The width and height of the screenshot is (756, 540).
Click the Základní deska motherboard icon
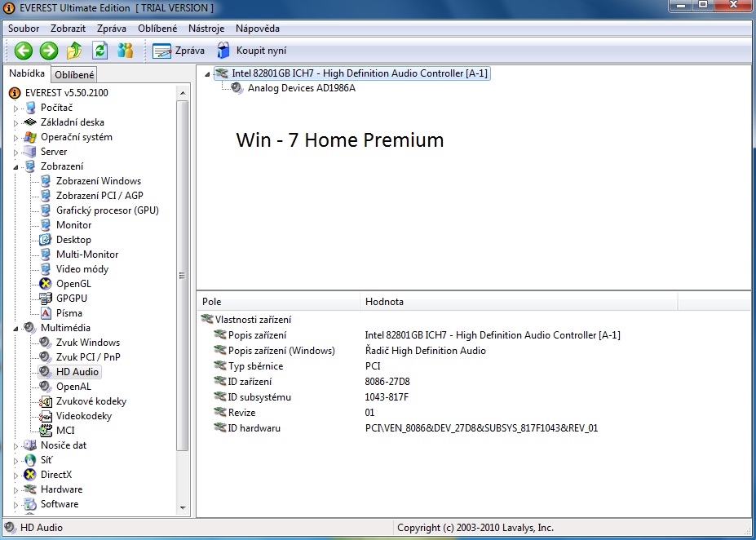[30, 122]
